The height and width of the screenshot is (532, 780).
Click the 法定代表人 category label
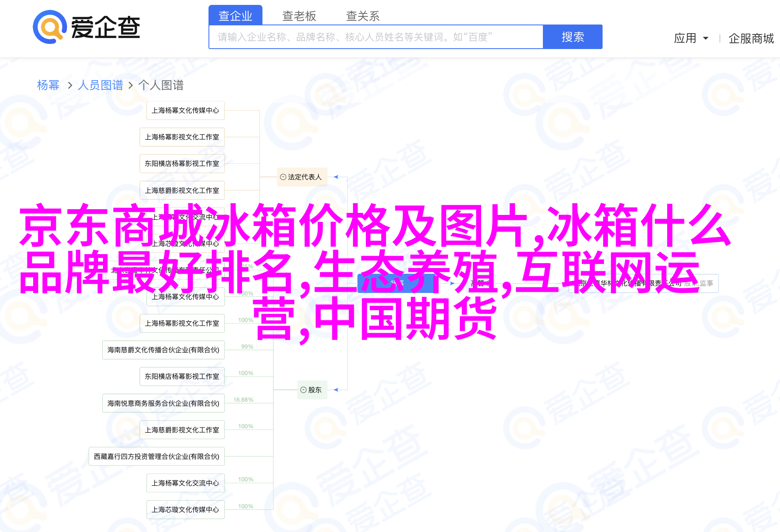(x=305, y=177)
